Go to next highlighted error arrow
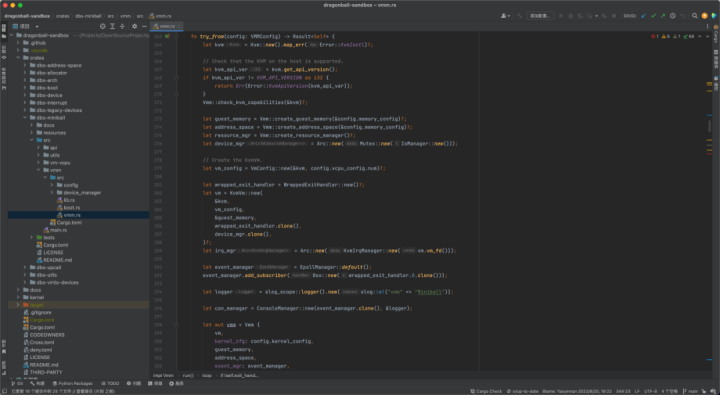 pos(708,36)
